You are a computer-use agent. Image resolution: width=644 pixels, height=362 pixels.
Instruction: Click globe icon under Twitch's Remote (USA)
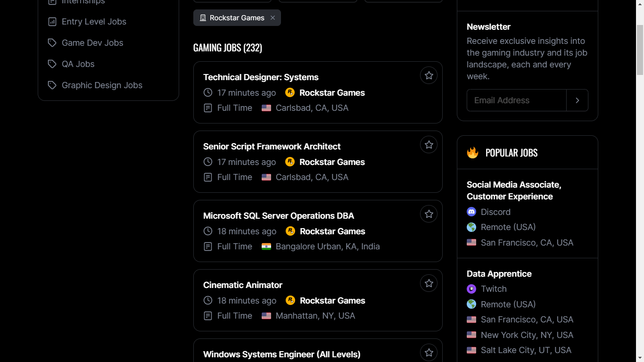click(471, 304)
